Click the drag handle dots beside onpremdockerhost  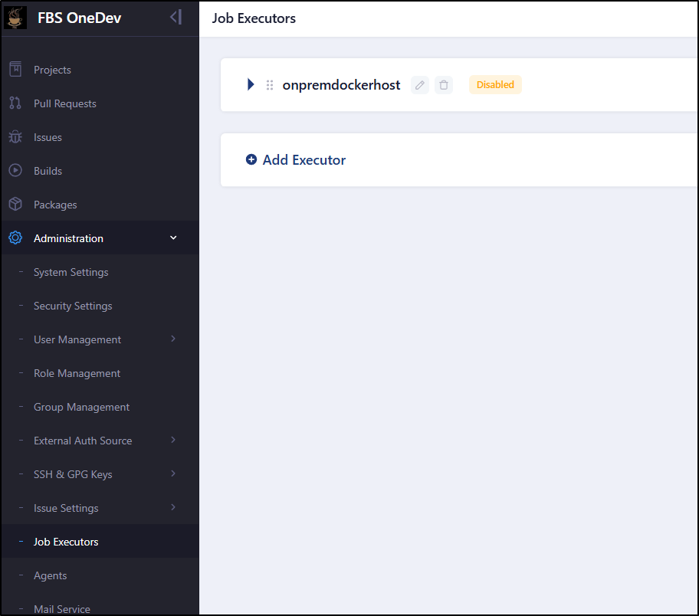(x=270, y=85)
